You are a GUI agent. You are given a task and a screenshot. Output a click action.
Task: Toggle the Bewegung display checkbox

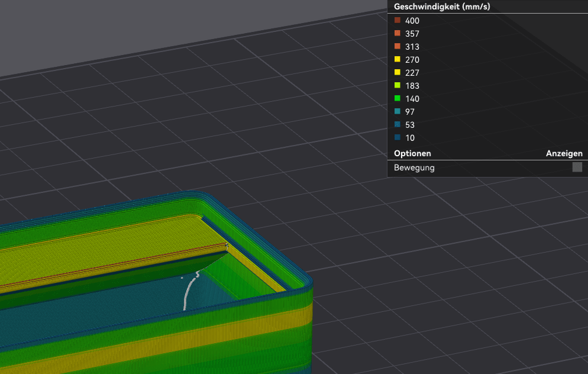(x=577, y=167)
